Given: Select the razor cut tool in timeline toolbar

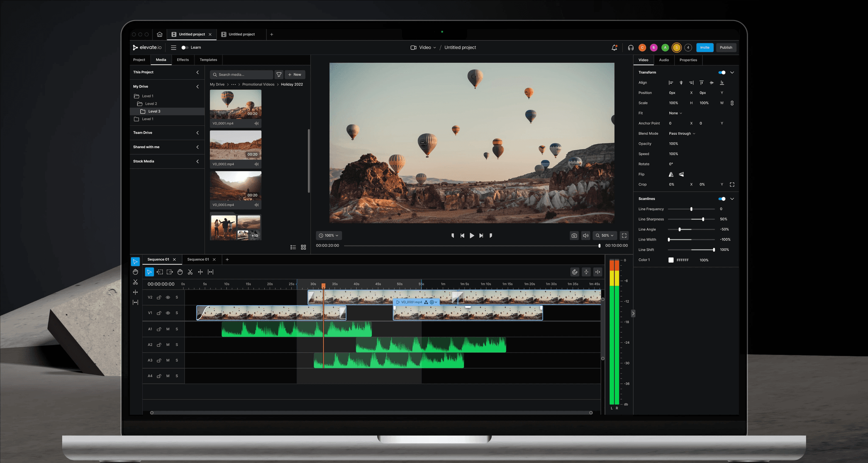Looking at the screenshot, I should point(190,272).
